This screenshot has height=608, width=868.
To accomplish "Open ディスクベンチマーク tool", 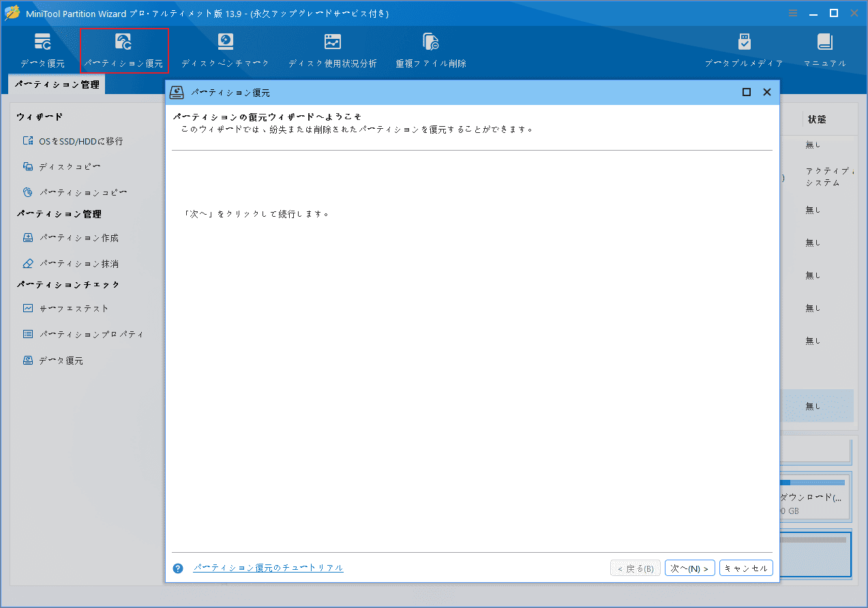I will [225, 51].
